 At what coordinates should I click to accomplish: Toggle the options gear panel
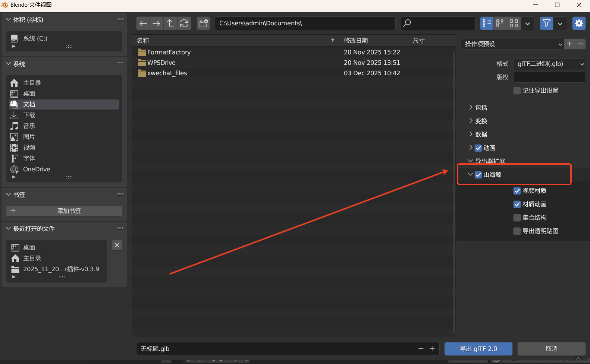click(579, 23)
